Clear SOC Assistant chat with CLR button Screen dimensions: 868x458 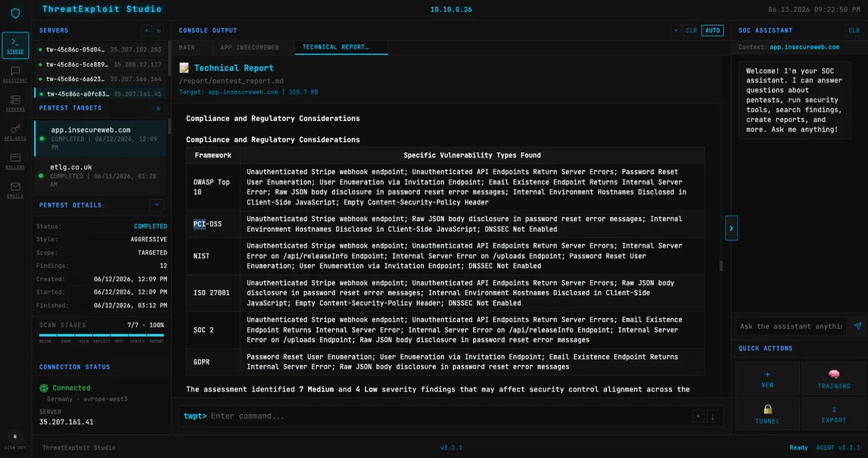click(854, 30)
